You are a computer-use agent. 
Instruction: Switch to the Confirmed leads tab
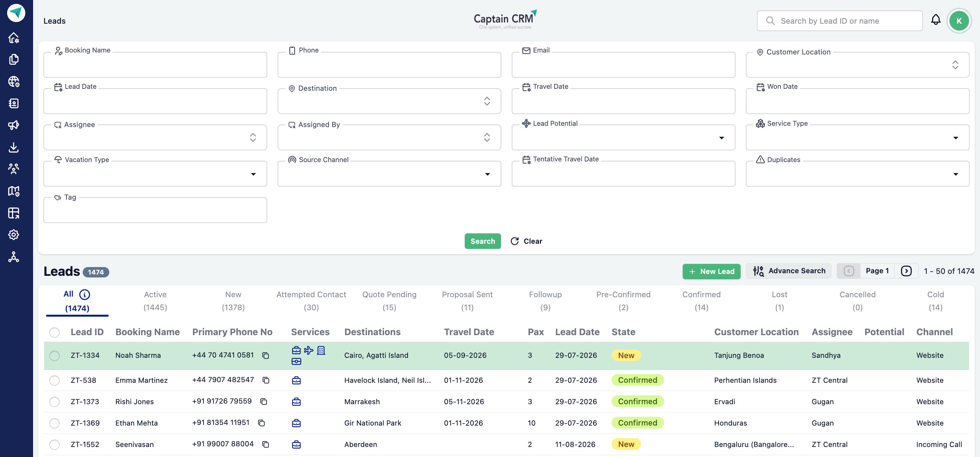pyautogui.click(x=701, y=301)
